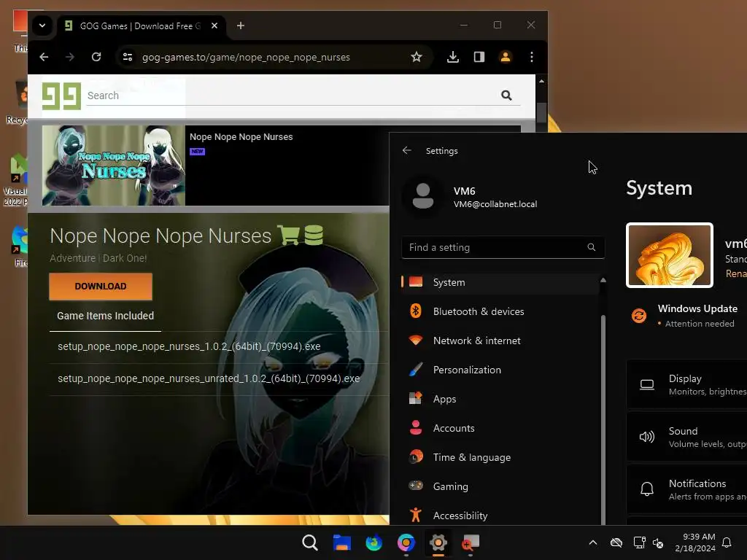Click the shopping cart icon beside game title
747x560 pixels.
288,235
